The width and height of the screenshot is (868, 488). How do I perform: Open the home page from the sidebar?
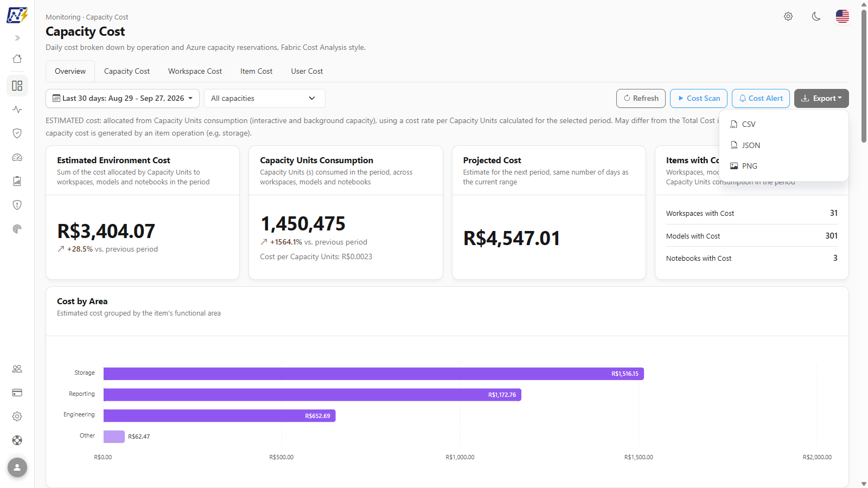[x=17, y=59]
